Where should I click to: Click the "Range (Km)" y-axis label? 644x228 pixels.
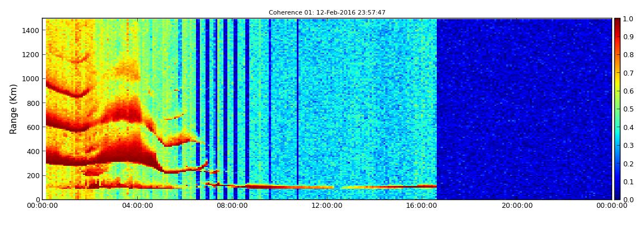click(13, 109)
